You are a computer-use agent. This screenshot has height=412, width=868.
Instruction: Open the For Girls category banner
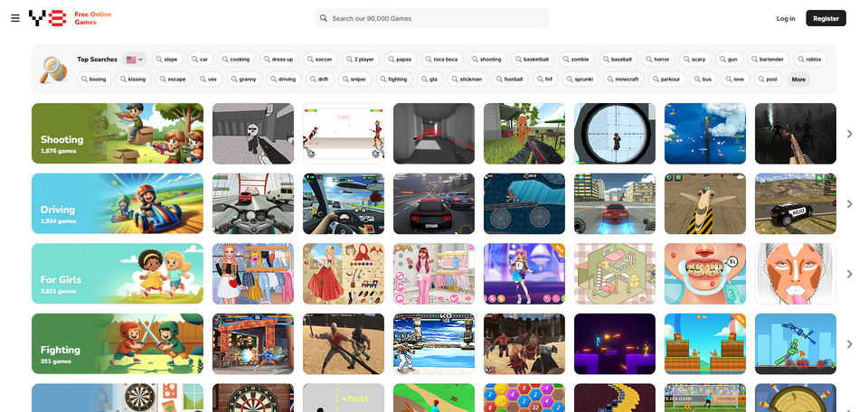click(x=118, y=274)
